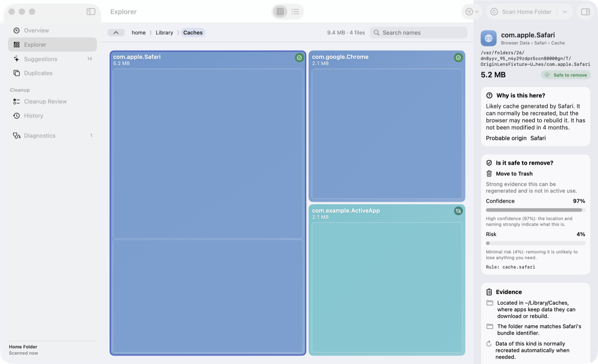The width and height of the screenshot is (598, 364).
Task: Click the Explorer grid icon
Action: coord(17,44)
